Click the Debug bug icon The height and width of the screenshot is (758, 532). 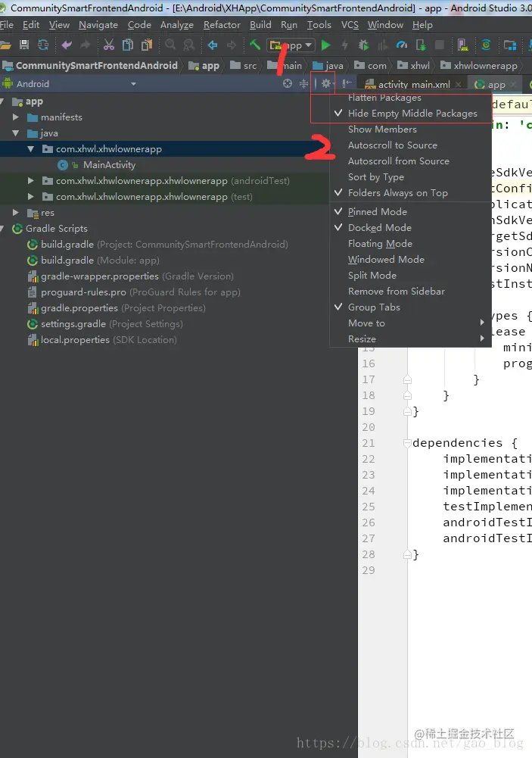tap(363, 45)
